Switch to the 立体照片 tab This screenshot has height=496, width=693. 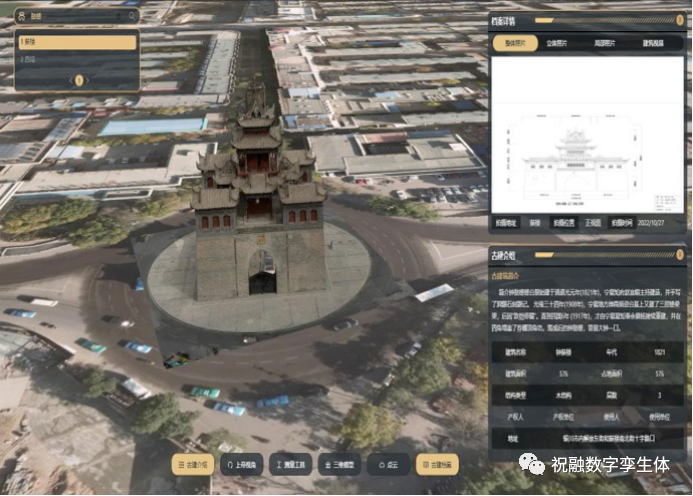[x=558, y=43]
